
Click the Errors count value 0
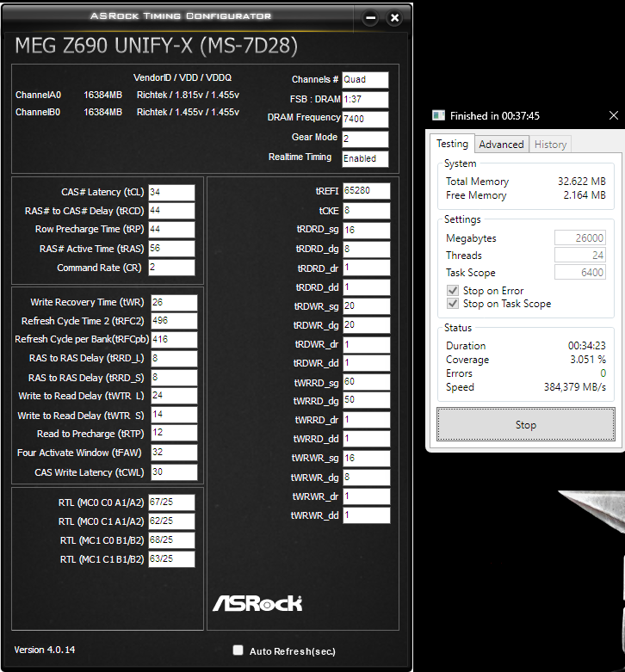[x=603, y=373]
